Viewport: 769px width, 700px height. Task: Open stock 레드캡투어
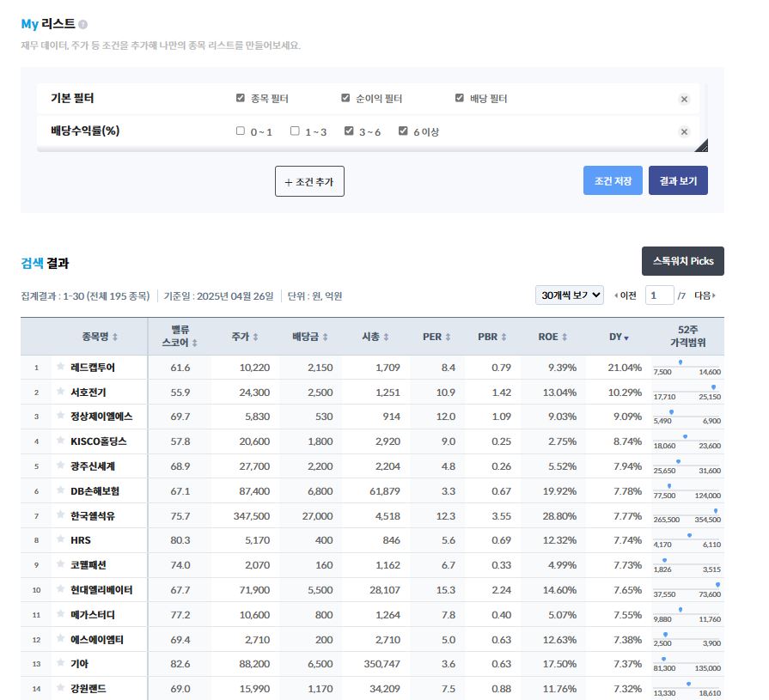[93, 367]
